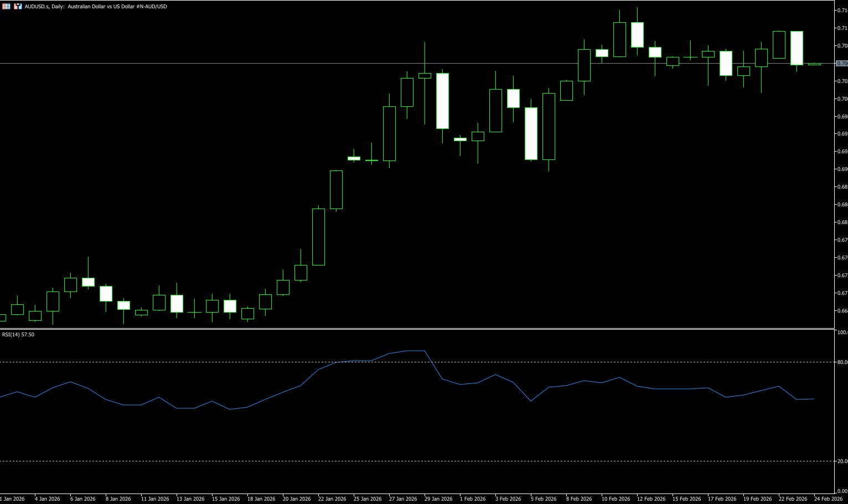Image resolution: width=848 pixels, height=504 pixels.
Task: Pick the 22 Jan 2026 date label
Action: pyautogui.click(x=332, y=498)
